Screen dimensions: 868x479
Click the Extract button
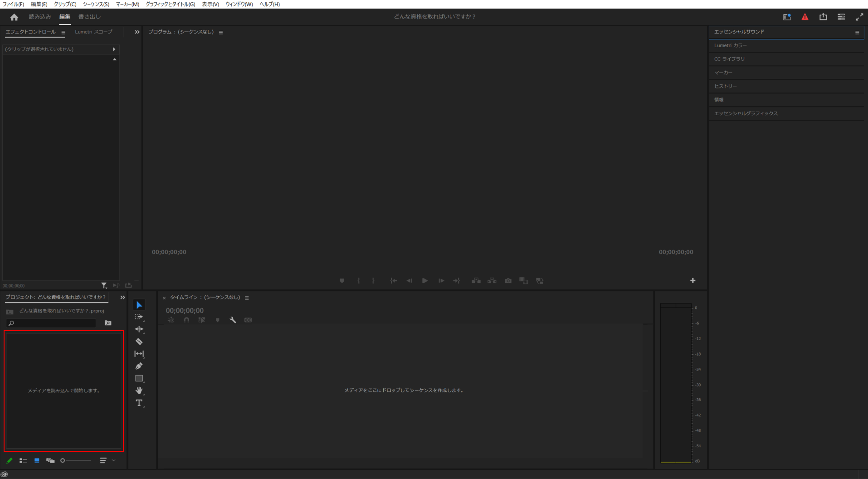click(x=492, y=281)
